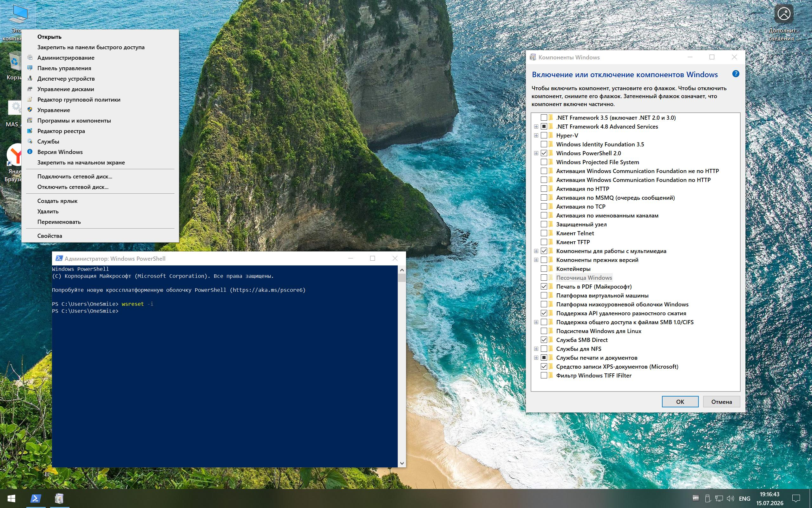
Task: Activate Компоненты Windows taskbar button
Action: [x=59, y=498]
